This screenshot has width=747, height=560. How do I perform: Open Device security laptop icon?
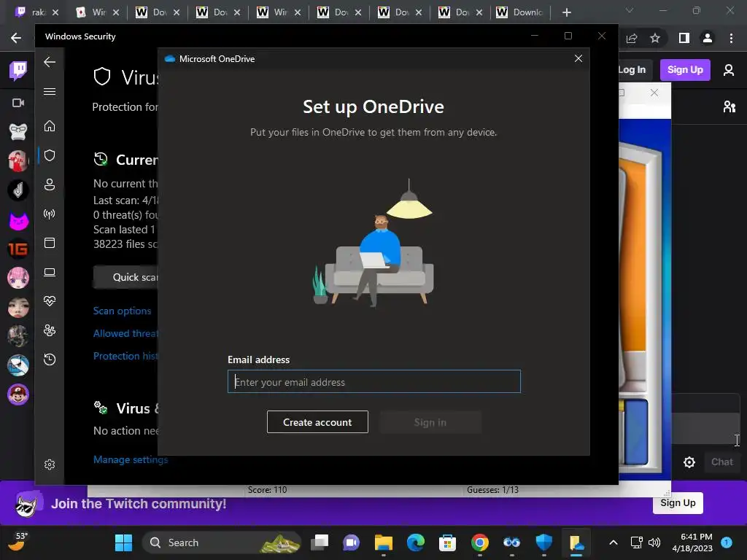(x=50, y=273)
